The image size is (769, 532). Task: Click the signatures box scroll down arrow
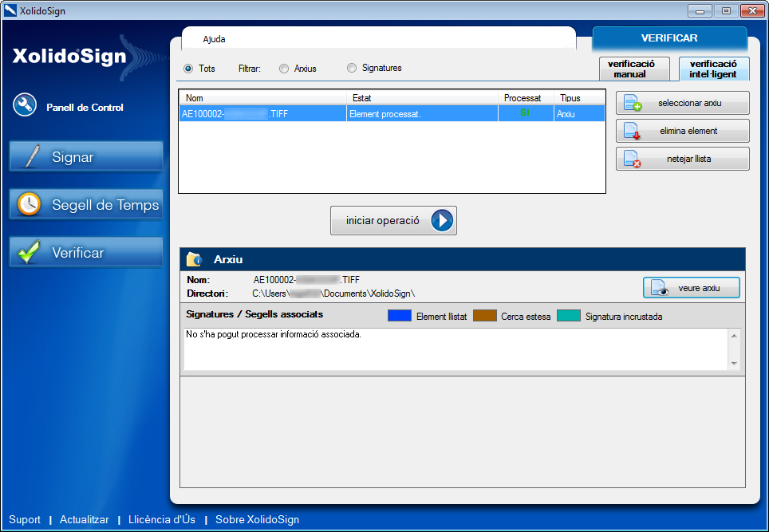tap(734, 364)
